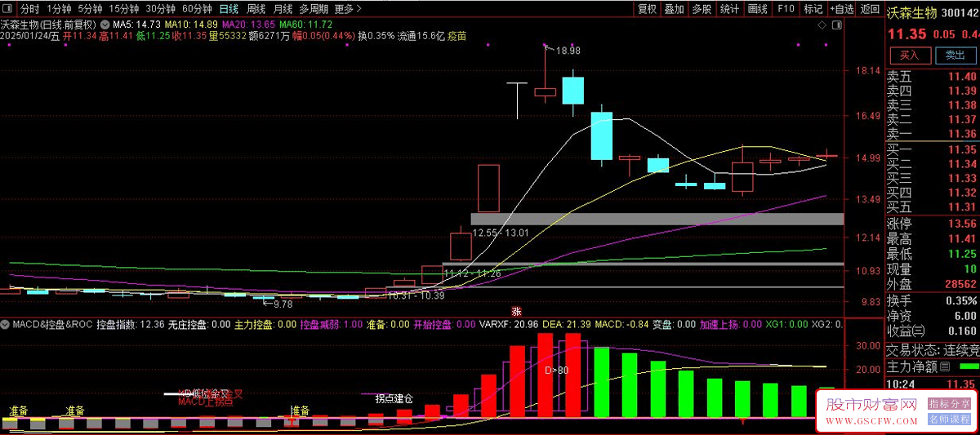The width and height of the screenshot is (980, 435).
Task: Select the 卖二 ask row at 11.37
Action: click(933, 119)
